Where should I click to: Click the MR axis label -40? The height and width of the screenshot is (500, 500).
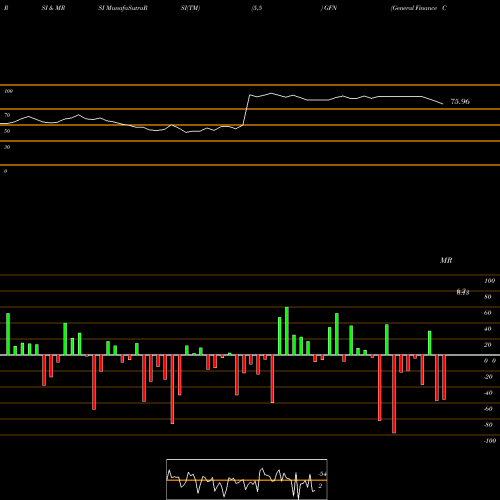pyautogui.click(x=488, y=393)
